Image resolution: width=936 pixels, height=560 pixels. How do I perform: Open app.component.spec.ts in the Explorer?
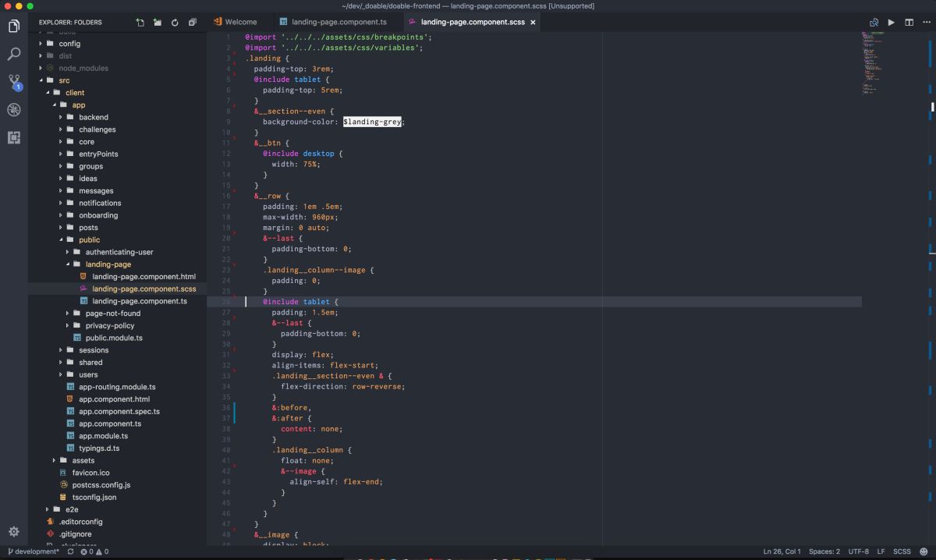coord(119,411)
